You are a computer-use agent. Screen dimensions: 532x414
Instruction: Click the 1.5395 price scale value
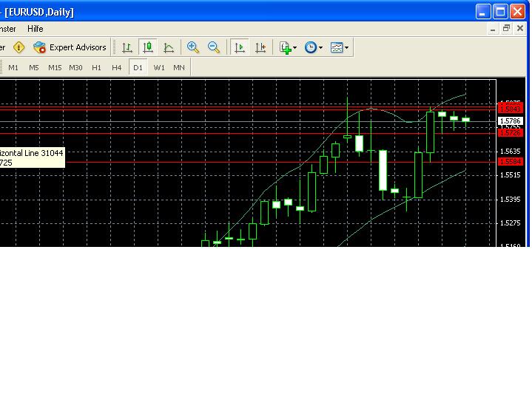pos(511,200)
